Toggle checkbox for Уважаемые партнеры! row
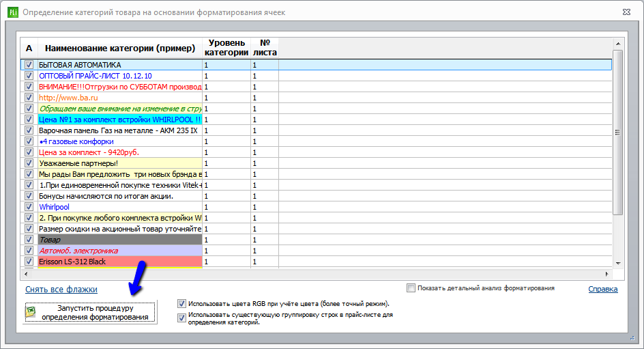The image size is (644, 349). click(29, 163)
